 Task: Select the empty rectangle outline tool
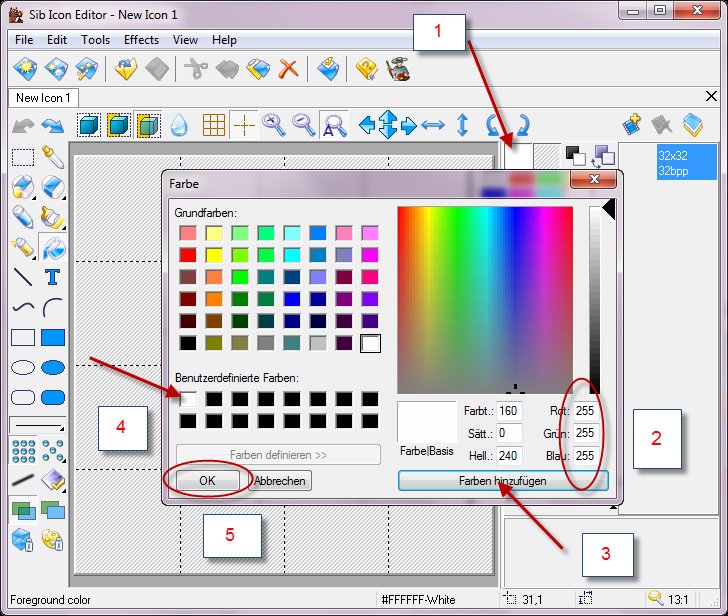(23, 337)
